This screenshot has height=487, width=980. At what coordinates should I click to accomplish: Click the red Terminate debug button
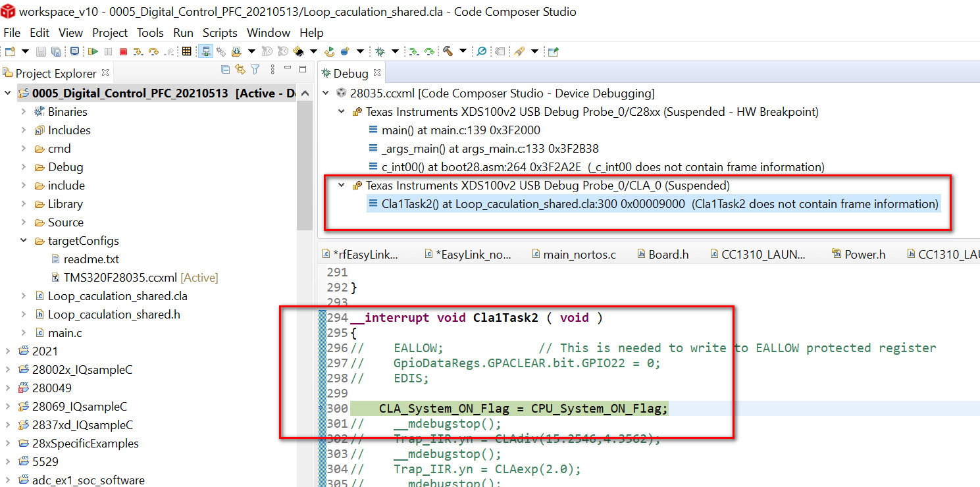click(123, 51)
